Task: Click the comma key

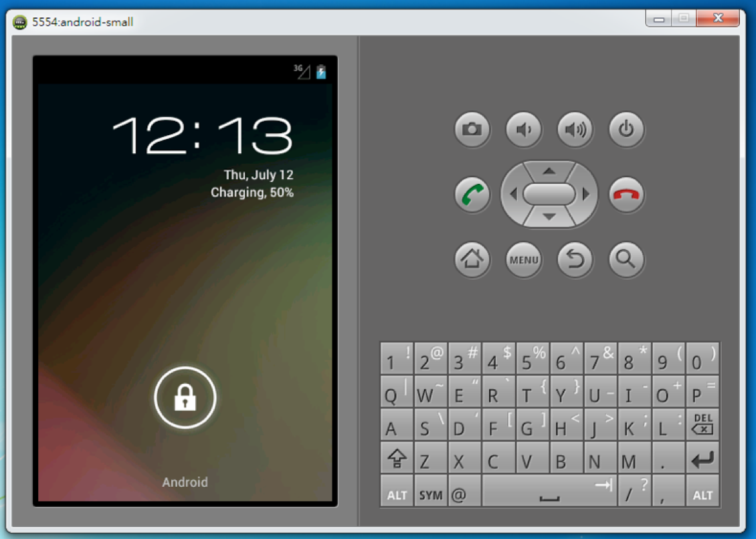Action: point(668,491)
